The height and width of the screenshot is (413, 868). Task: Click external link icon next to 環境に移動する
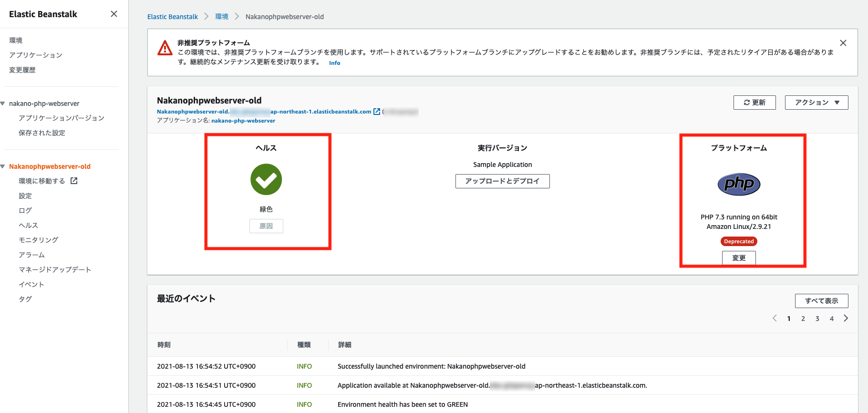click(74, 181)
